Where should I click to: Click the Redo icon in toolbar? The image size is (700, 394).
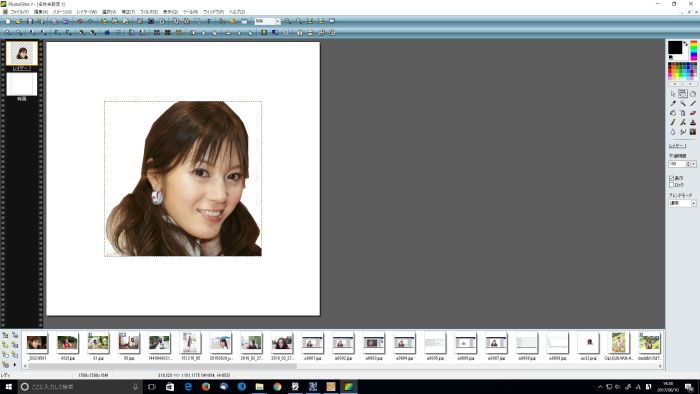[x=90, y=21]
